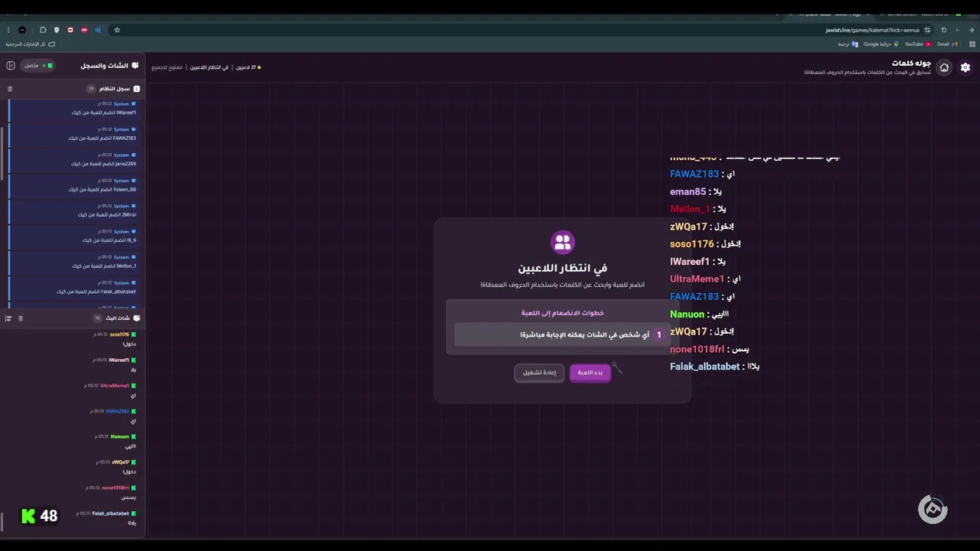Click the IWareef1 joined entry in system log
The image size is (980, 551).
(73, 108)
